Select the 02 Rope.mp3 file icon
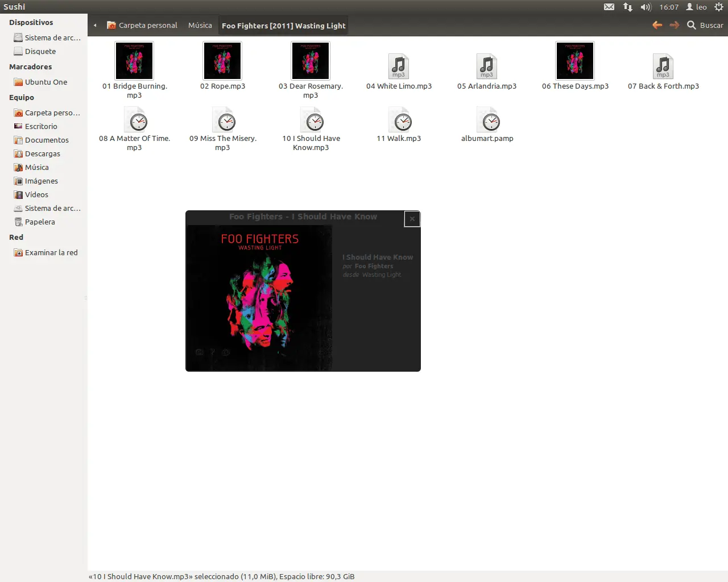This screenshot has height=582, width=728. 222,61
